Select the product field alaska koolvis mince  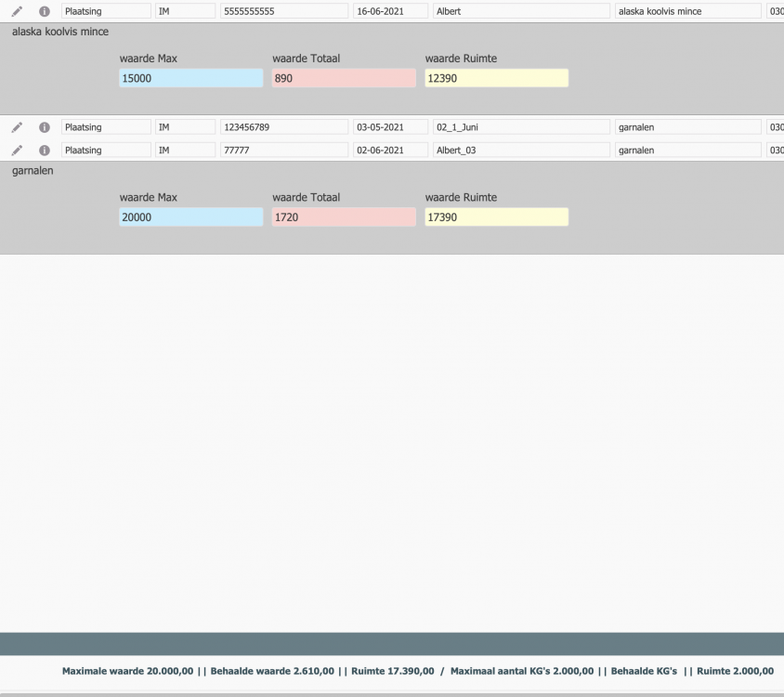(686, 11)
